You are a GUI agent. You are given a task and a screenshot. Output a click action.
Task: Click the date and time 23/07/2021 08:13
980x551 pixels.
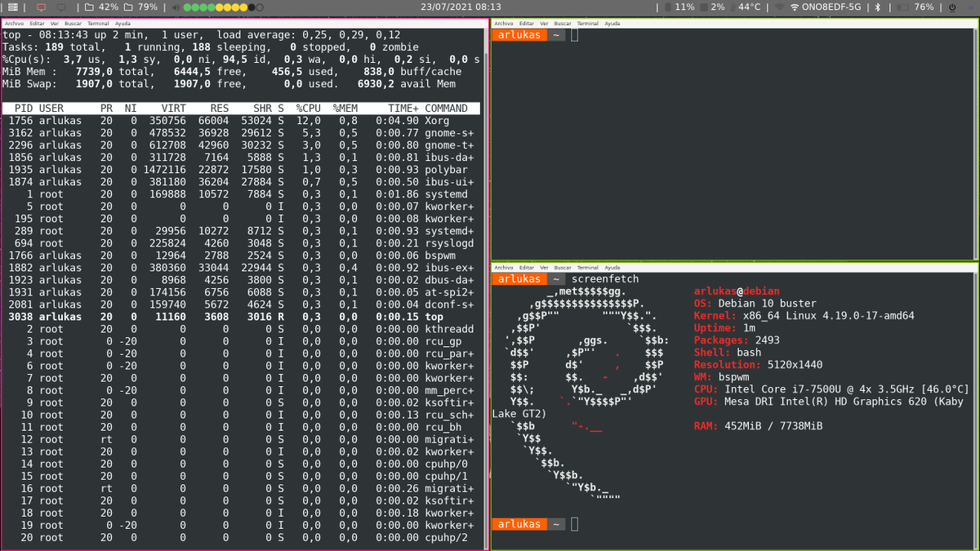tap(460, 7)
